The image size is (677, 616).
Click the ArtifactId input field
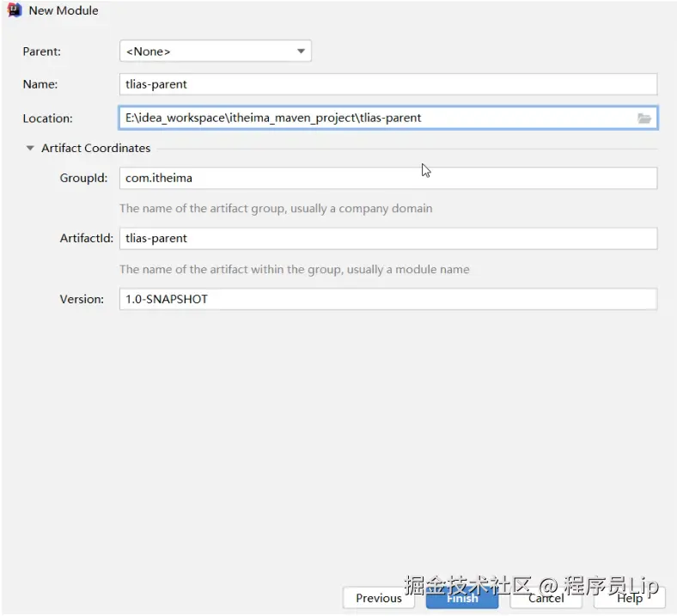pyautogui.click(x=388, y=238)
